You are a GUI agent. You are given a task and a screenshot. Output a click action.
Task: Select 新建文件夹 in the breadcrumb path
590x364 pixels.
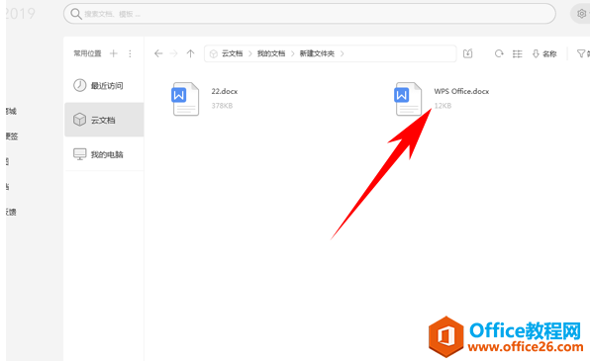(317, 53)
